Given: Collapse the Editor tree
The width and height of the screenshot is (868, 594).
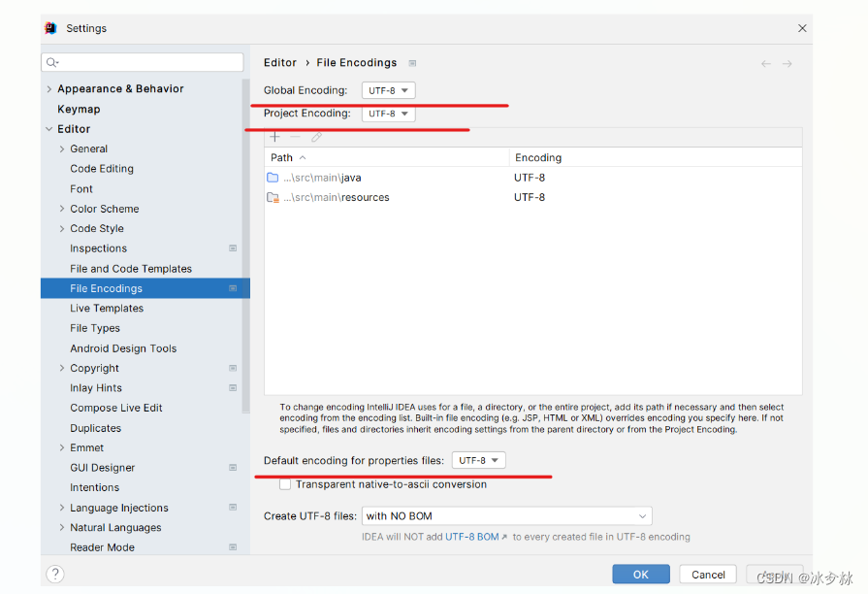Looking at the screenshot, I should point(49,128).
